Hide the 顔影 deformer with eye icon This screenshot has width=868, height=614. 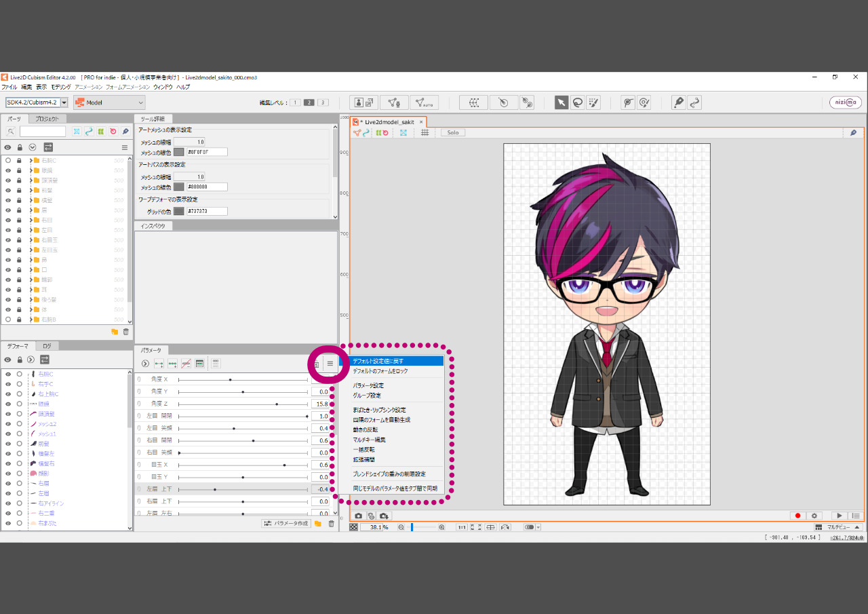coord(8,474)
